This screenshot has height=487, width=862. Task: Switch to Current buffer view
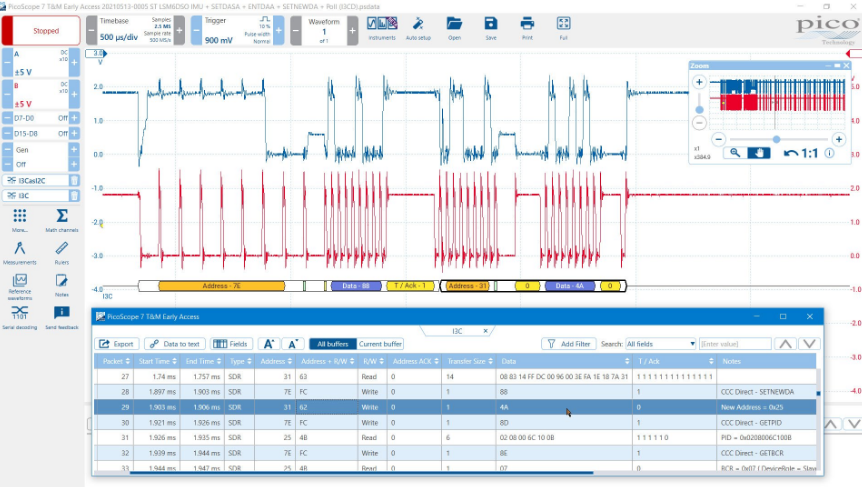380,344
